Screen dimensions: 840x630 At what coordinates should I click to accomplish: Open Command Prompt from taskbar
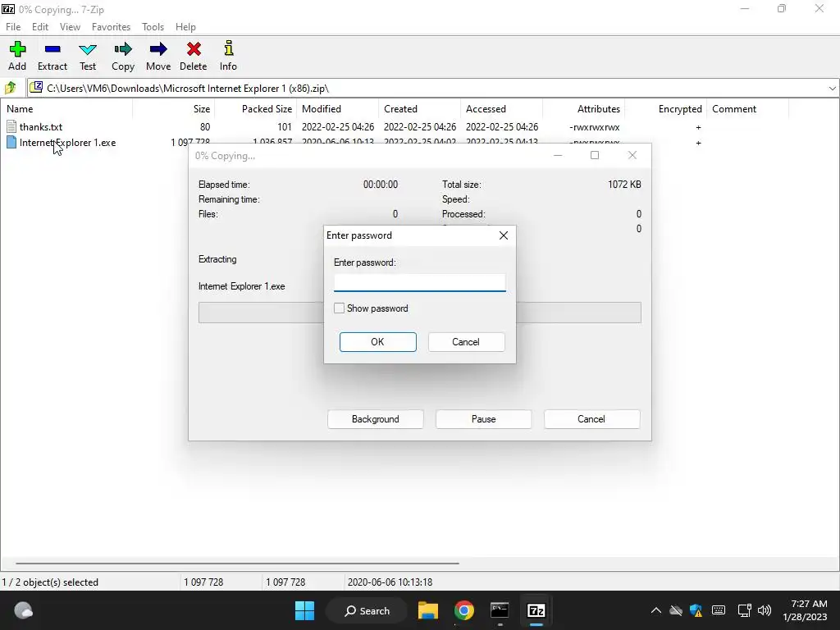[500, 610]
